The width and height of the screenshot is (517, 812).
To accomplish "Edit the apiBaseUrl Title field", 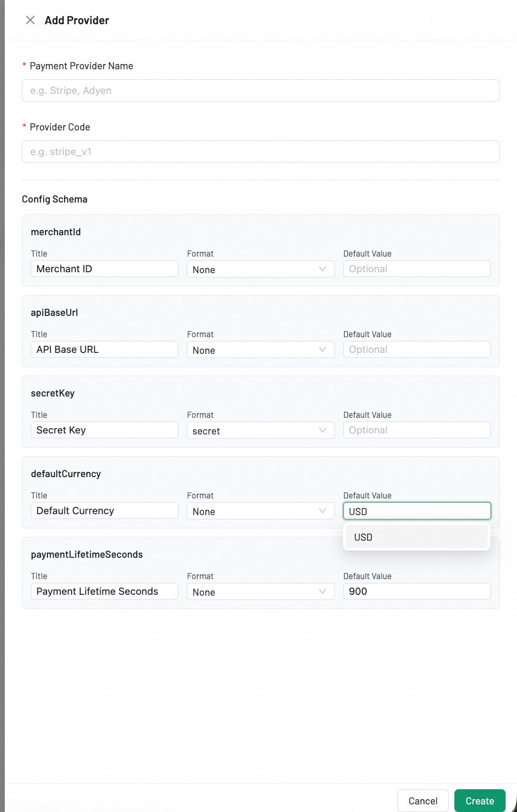I will [x=104, y=350].
